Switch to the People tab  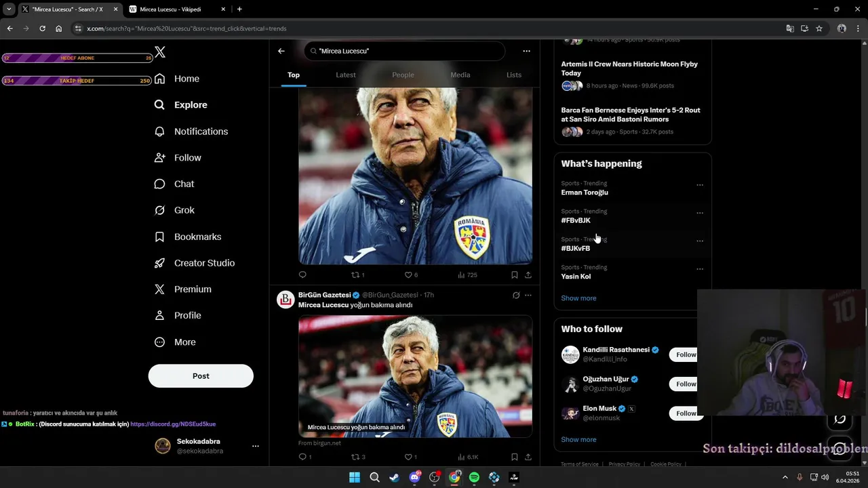403,75
